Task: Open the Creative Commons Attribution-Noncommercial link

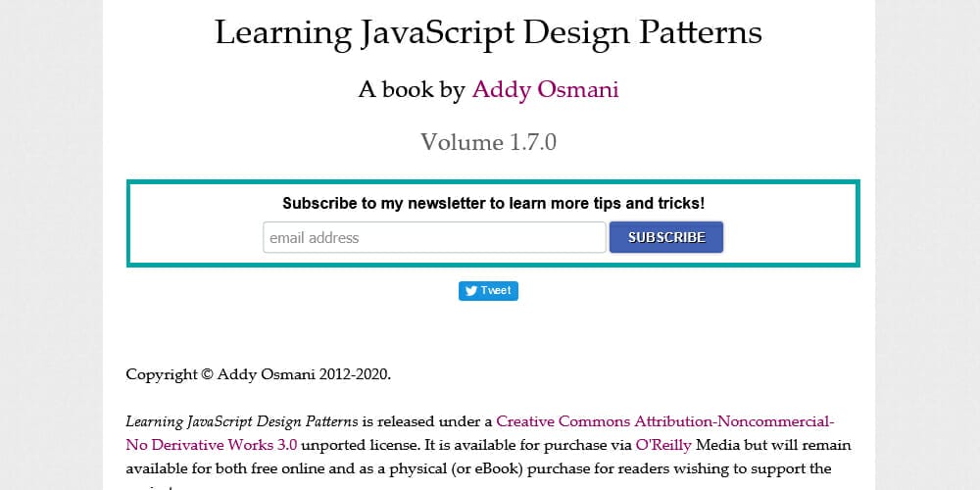Action: pos(665,421)
